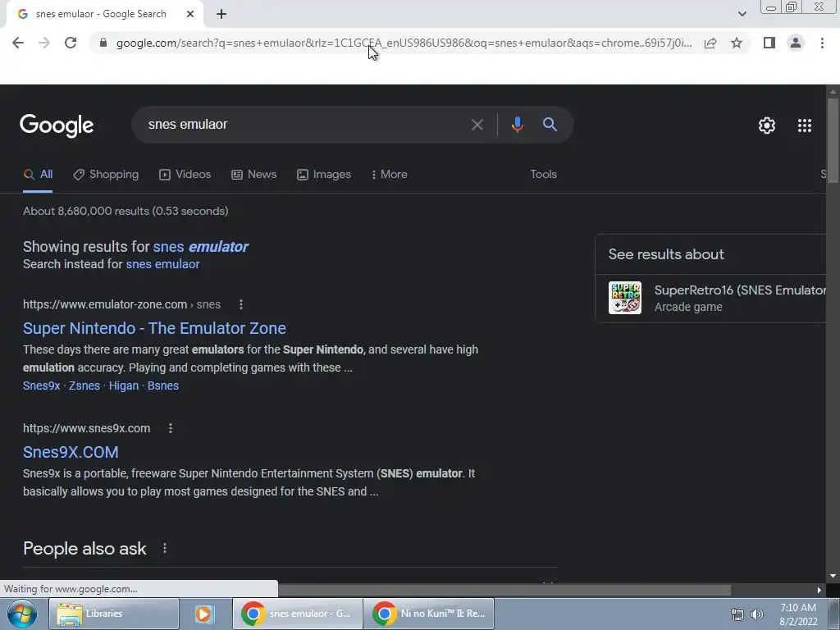
Task: Click the padlock site info icon
Action: coord(103,43)
